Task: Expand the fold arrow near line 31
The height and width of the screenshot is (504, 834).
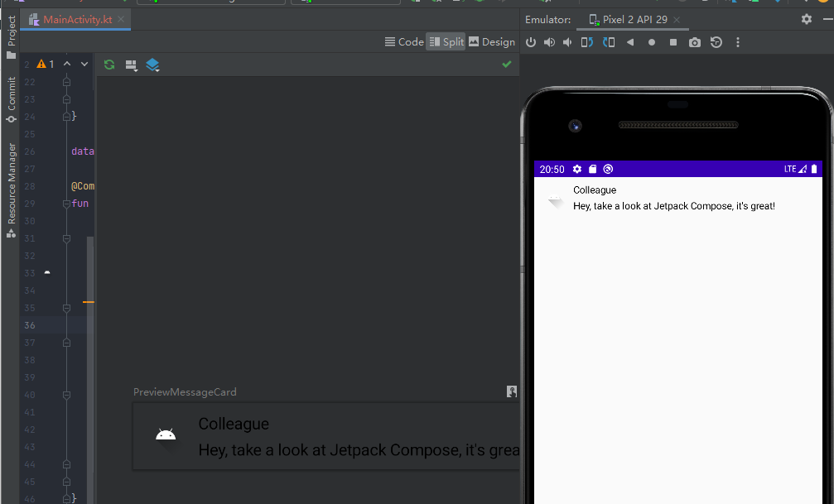Action: [66, 238]
